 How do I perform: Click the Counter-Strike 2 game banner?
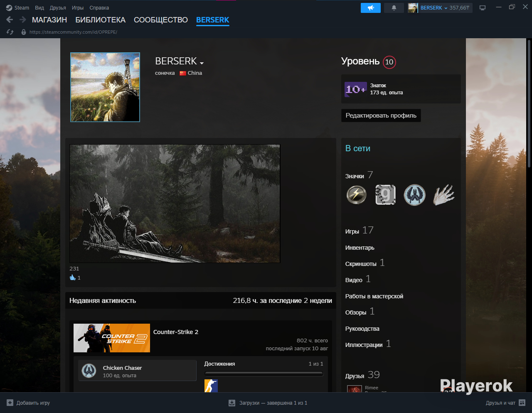(112, 338)
